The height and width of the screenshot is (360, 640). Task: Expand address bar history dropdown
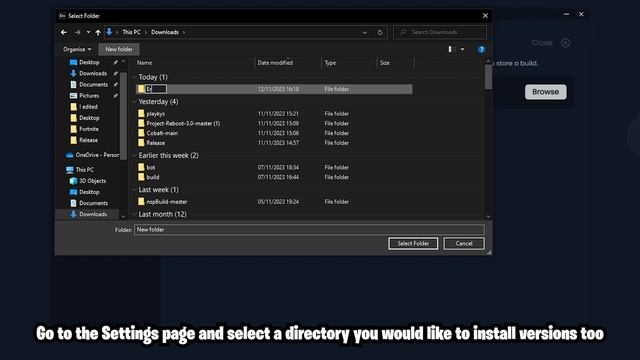(x=364, y=32)
